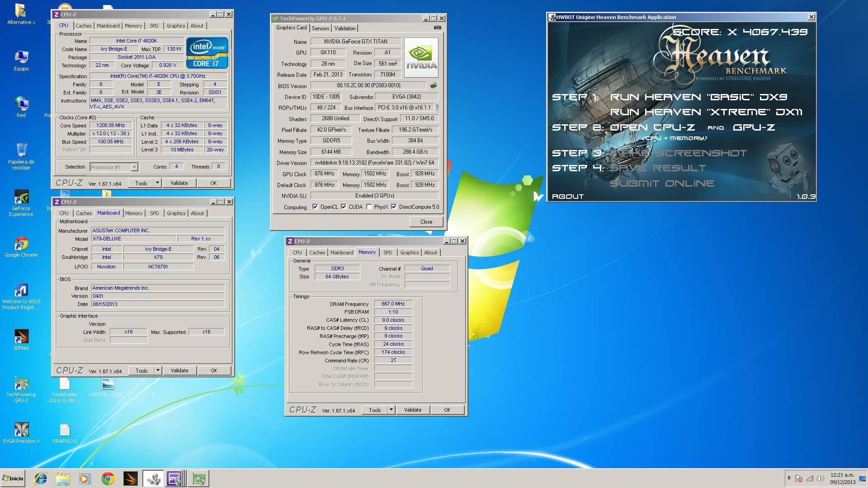Switch to CPU-Z taskbar item
The width and height of the screenshot is (868, 488).
[175, 479]
